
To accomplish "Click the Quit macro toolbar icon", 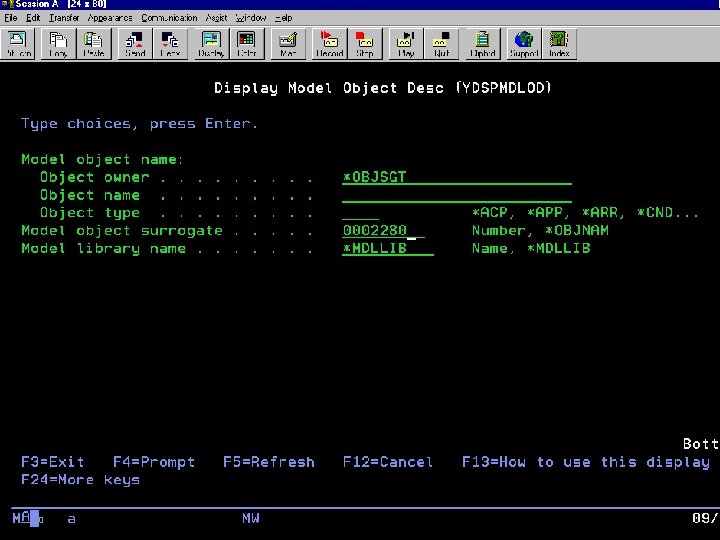I will click(x=441, y=44).
